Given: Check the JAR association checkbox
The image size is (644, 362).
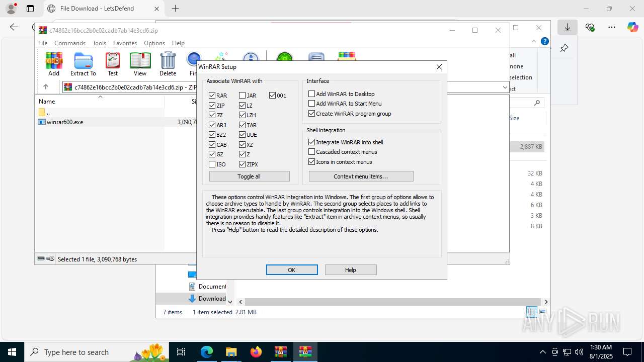Looking at the screenshot, I should tap(242, 95).
